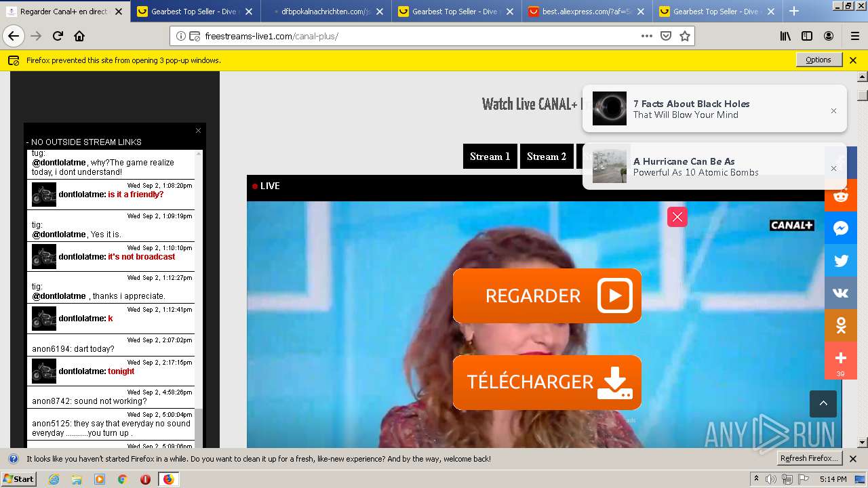
Task: Close the chat box panel
Action: point(198,130)
